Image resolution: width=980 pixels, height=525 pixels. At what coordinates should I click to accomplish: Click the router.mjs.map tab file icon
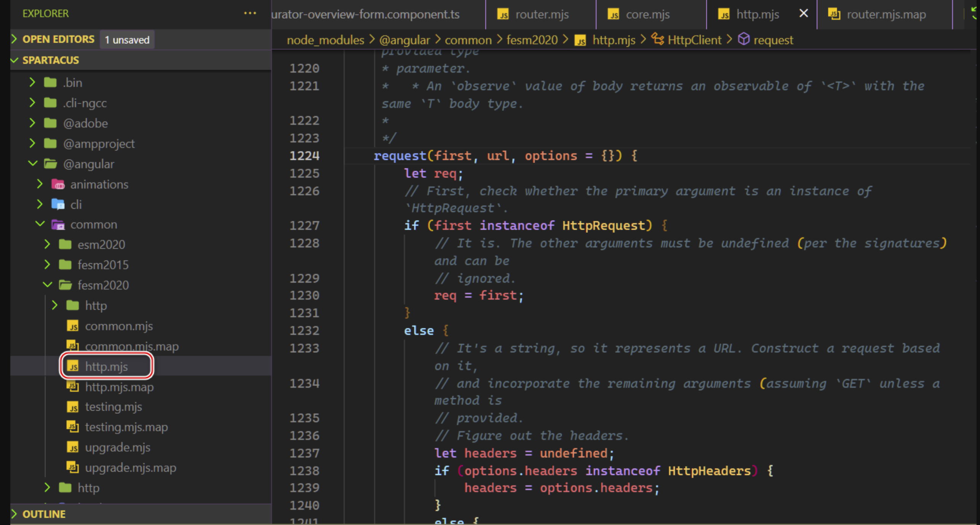(834, 14)
